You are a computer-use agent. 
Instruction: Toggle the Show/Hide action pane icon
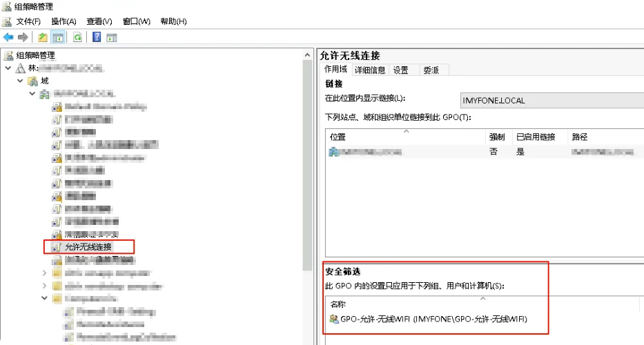coord(112,37)
